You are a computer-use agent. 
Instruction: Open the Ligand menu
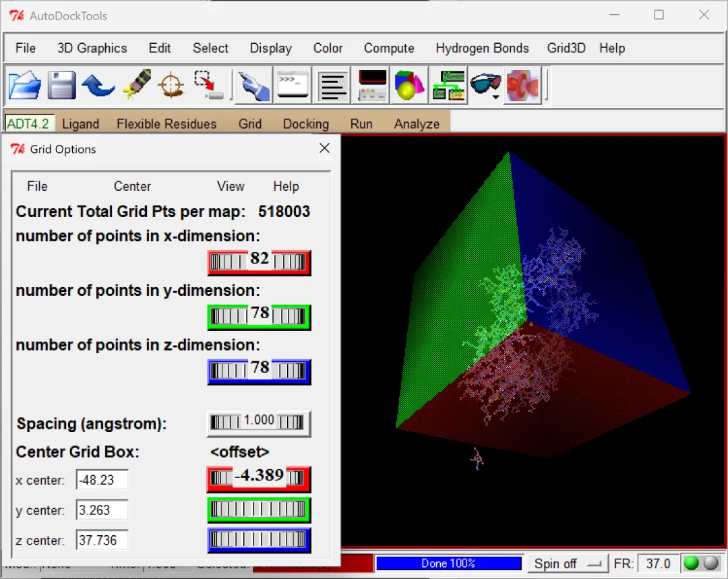coord(81,123)
